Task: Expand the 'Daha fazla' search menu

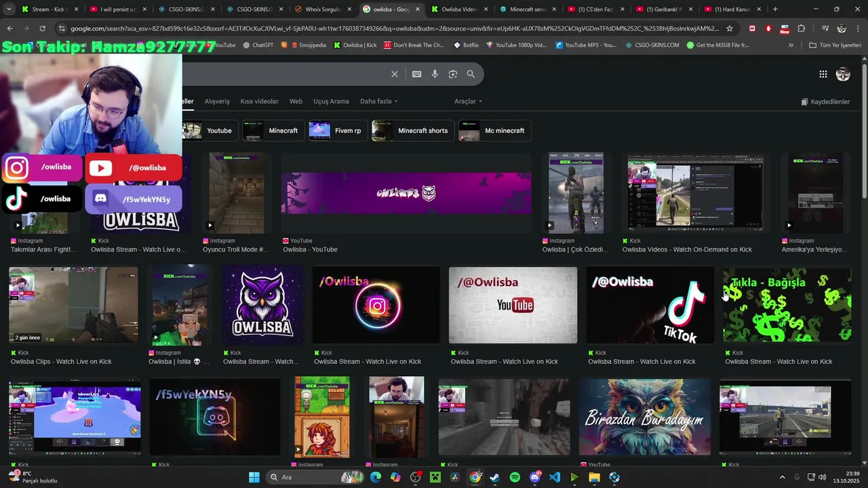Action: (378, 101)
